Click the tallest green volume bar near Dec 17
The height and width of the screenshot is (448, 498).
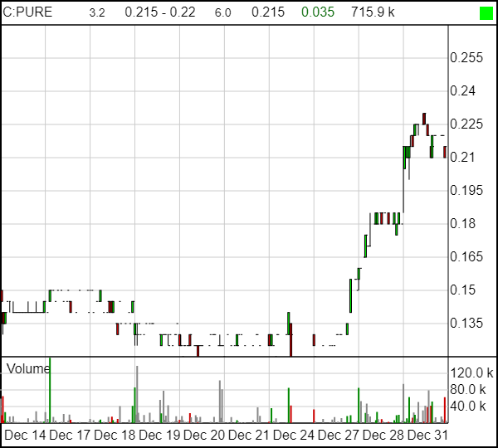pyautogui.click(x=50, y=390)
